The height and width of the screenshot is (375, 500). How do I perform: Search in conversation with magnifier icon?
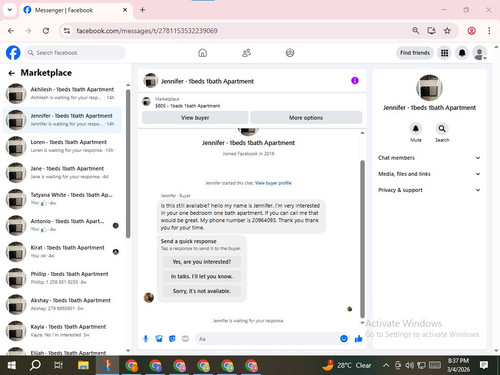pos(442,129)
